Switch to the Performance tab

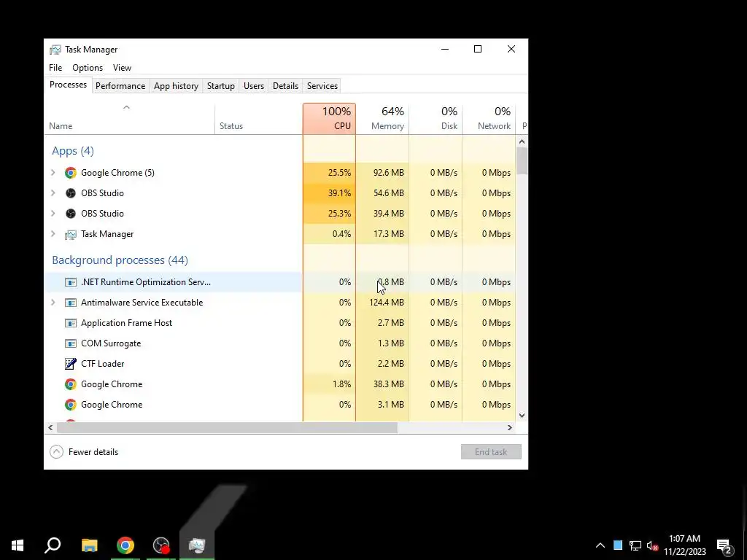[x=120, y=86]
